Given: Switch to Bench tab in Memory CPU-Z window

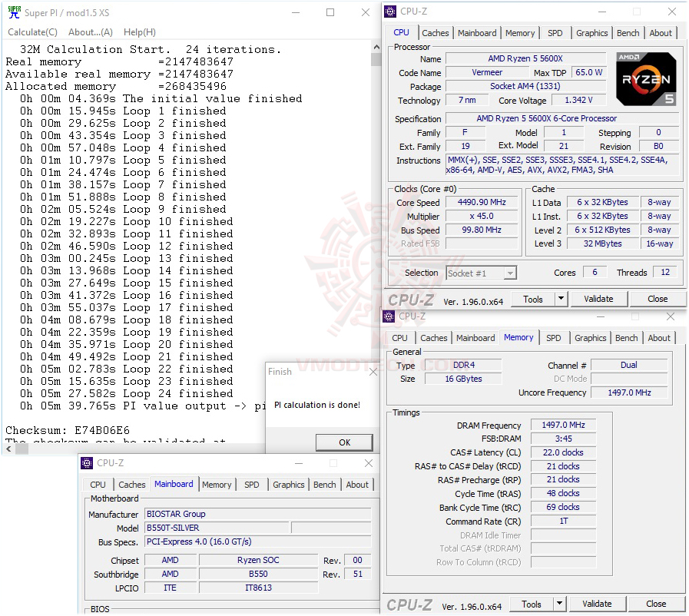Looking at the screenshot, I should click(627, 338).
